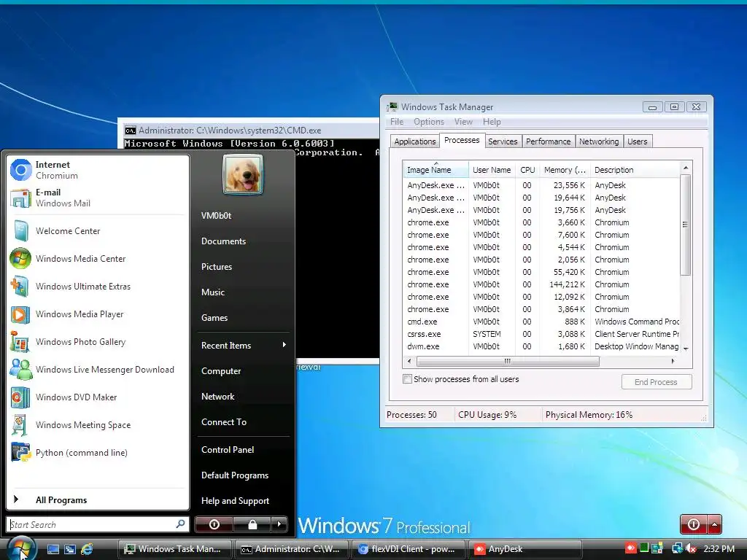Screen dimensions: 747x560
Task: Click the Start Search input field
Action: pyautogui.click(x=91, y=524)
